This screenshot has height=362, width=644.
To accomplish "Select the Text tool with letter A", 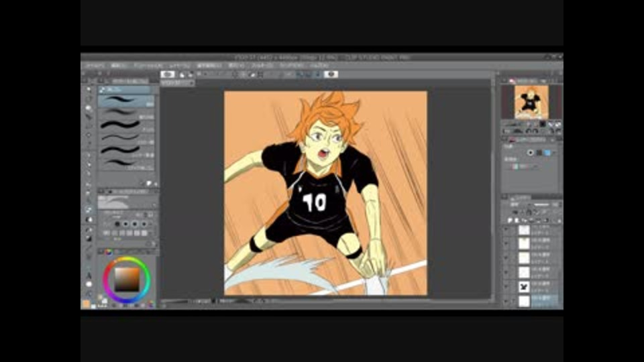I will [89, 276].
